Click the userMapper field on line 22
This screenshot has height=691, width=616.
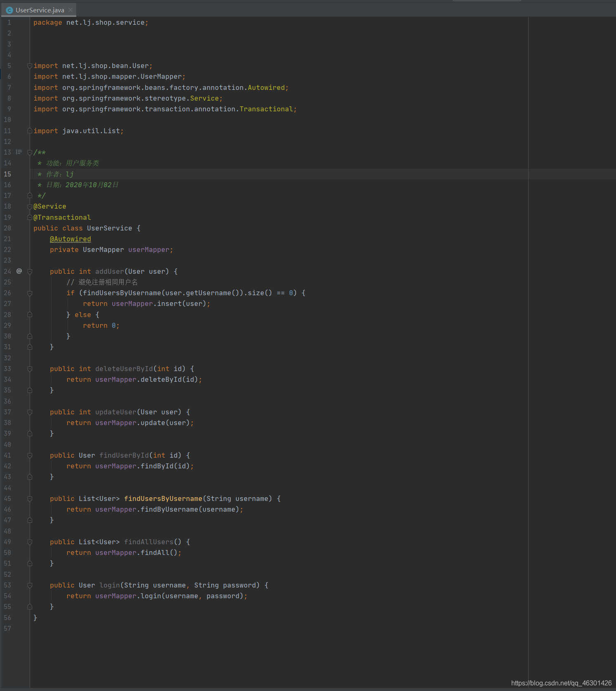[148, 250]
